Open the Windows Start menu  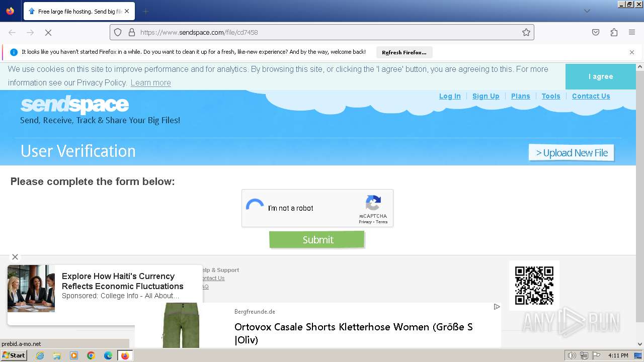coord(14,355)
